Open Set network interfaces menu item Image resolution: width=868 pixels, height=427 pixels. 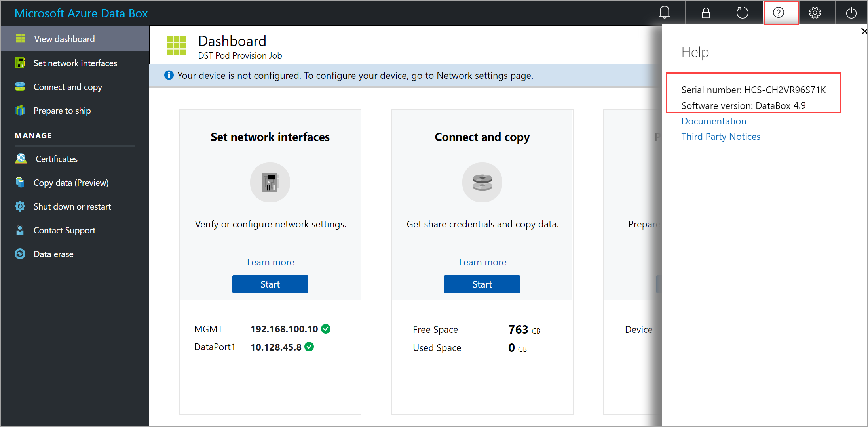[x=75, y=63]
